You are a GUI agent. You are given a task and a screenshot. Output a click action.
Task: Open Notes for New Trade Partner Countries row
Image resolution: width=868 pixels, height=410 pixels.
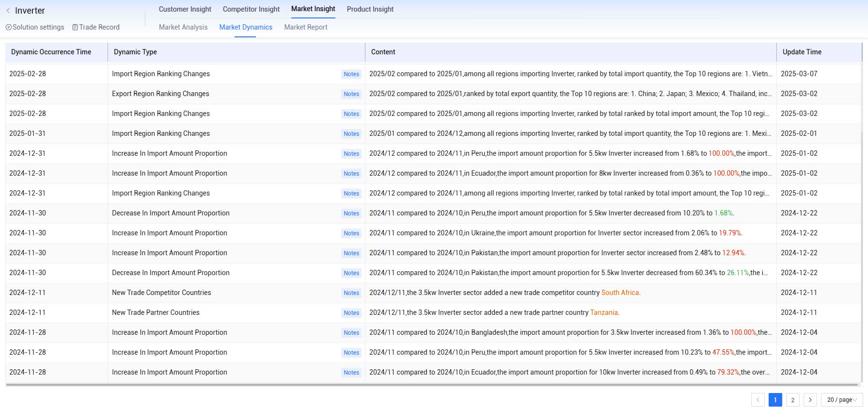pos(351,313)
